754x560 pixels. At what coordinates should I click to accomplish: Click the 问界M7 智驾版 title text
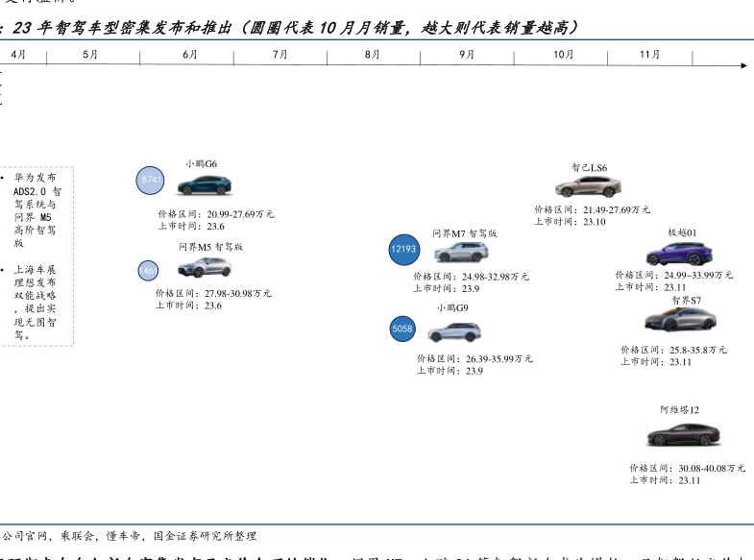465,233
